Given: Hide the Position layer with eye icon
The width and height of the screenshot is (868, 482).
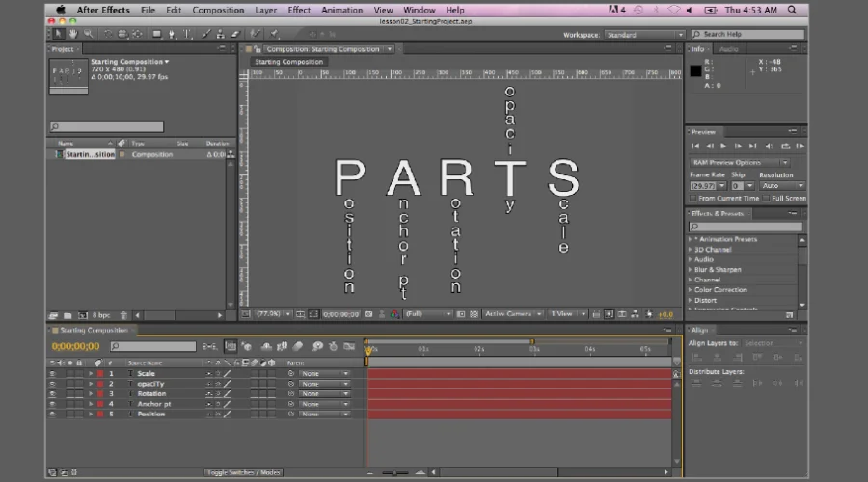Looking at the screenshot, I should (53, 414).
